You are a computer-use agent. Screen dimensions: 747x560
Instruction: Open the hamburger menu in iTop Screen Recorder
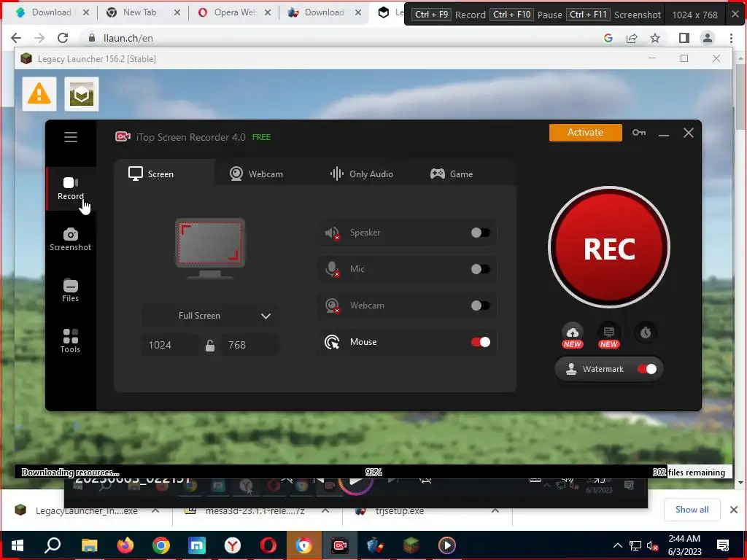[x=71, y=137]
